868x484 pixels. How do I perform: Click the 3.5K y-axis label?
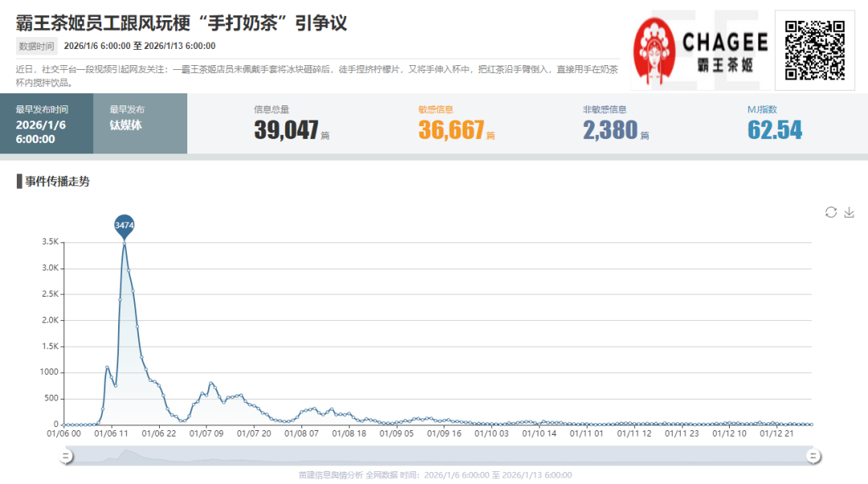(x=51, y=242)
